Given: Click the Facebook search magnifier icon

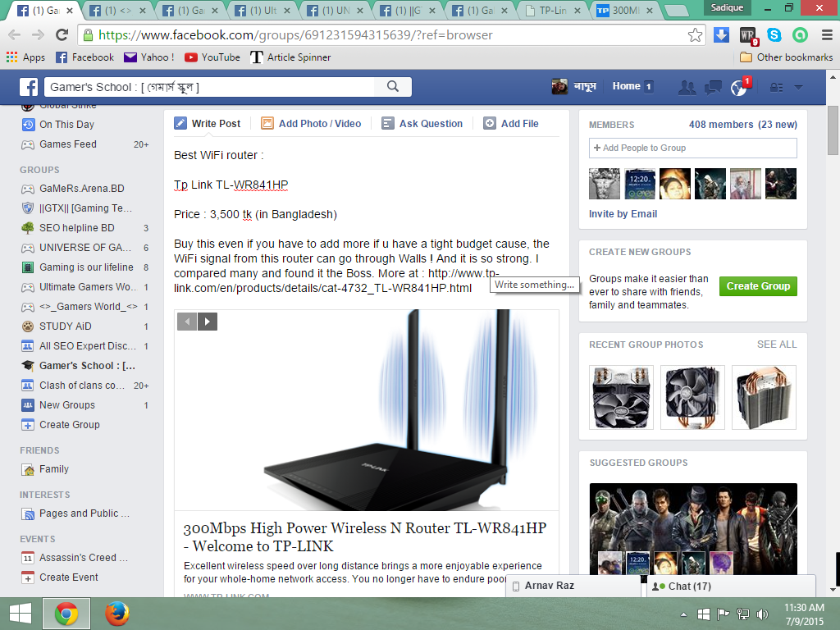Looking at the screenshot, I should tap(393, 87).
